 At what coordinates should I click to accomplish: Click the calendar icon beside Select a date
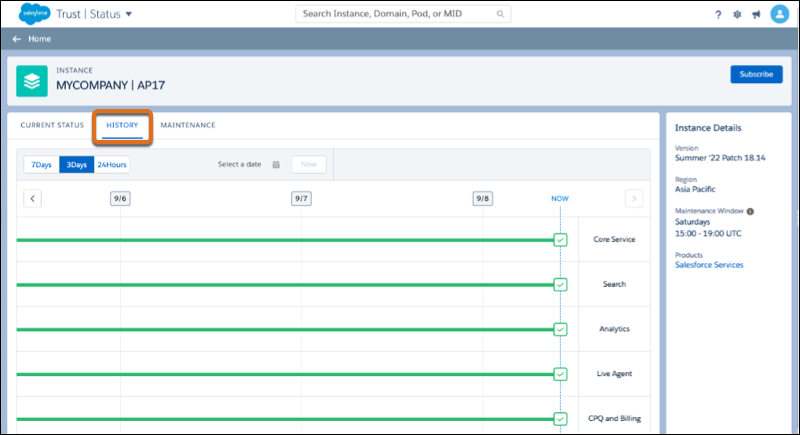276,165
